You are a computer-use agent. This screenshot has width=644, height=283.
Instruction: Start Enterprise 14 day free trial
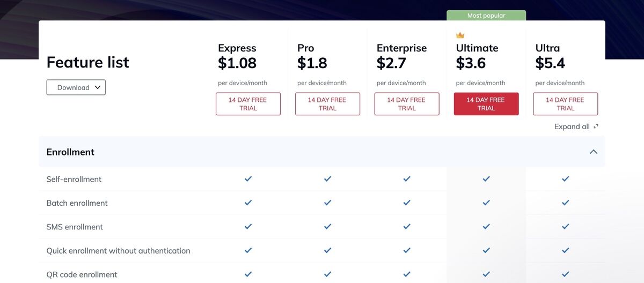click(407, 104)
